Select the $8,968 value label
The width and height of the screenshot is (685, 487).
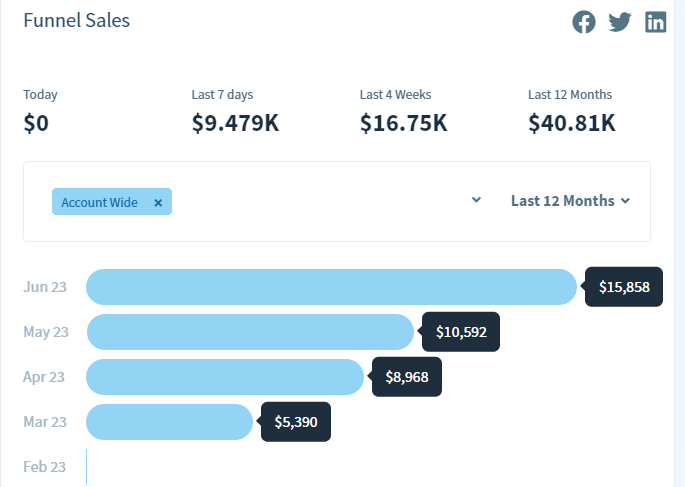tap(407, 377)
